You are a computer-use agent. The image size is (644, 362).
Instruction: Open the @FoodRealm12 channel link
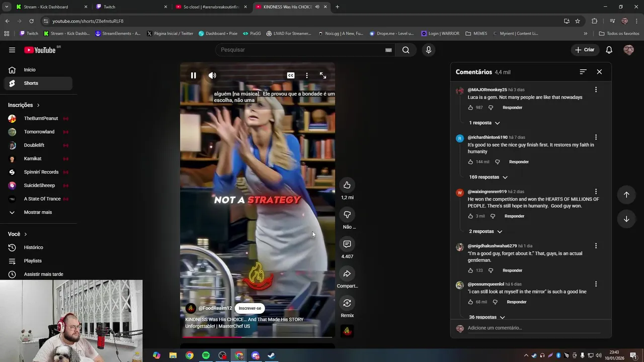point(215,308)
